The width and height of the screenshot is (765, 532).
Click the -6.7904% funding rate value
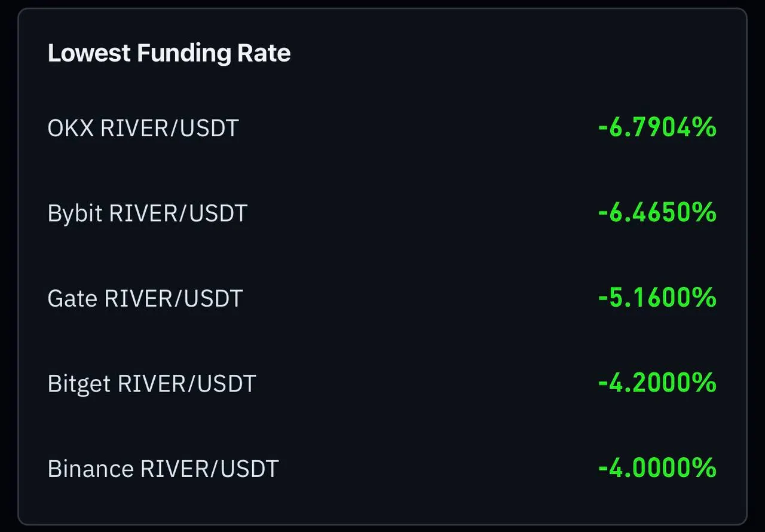point(657,127)
